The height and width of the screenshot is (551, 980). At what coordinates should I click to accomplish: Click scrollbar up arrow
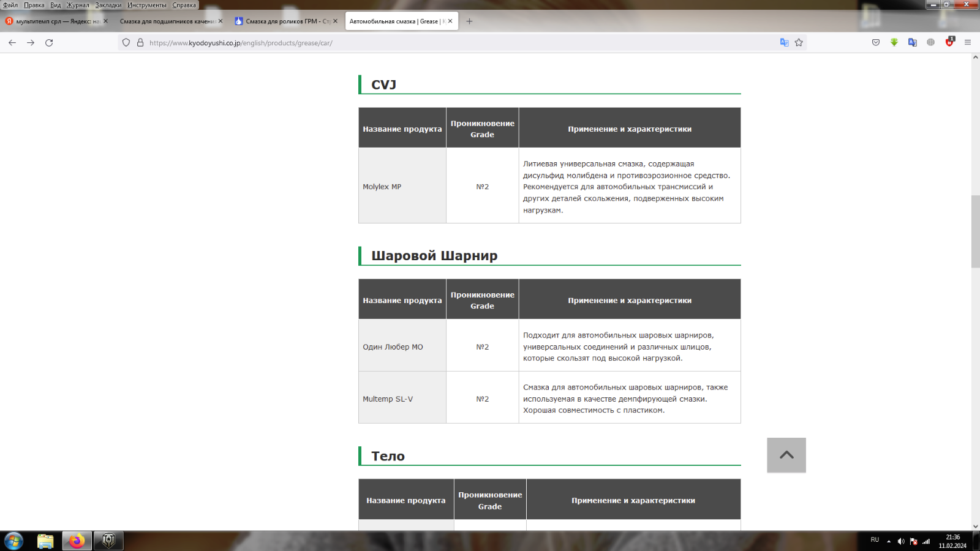click(975, 57)
